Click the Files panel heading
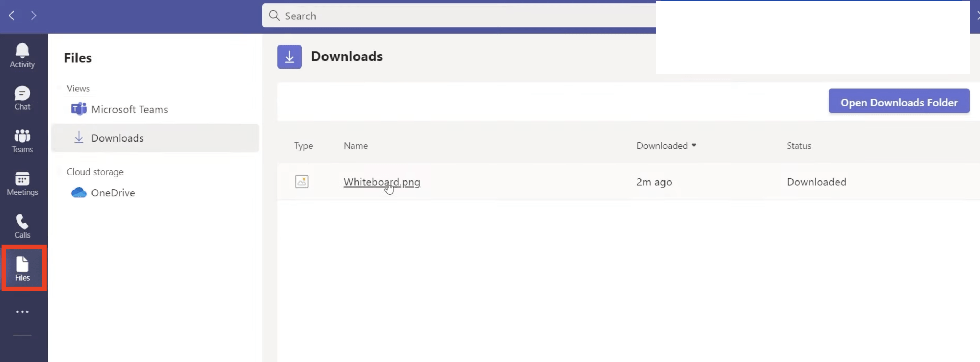 (x=78, y=58)
